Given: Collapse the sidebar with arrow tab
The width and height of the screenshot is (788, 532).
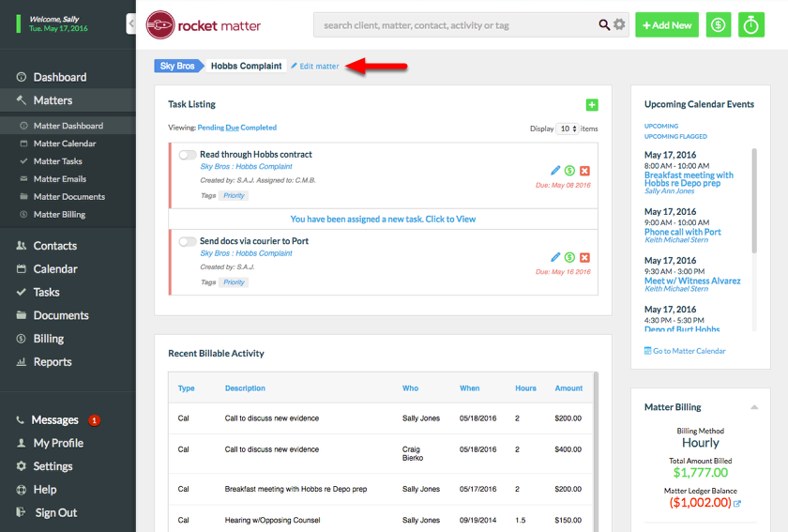Looking at the screenshot, I should 130,23.
